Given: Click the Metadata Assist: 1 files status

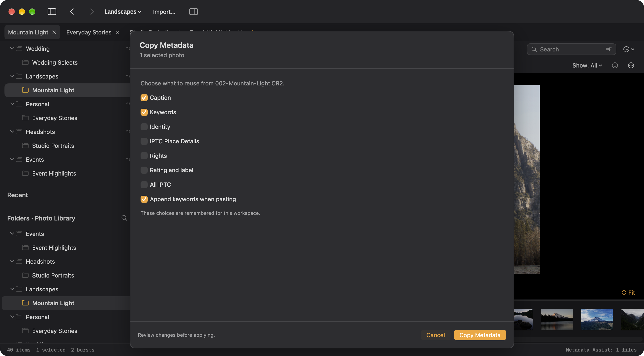Looking at the screenshot, I should click(x=601, y=350).
